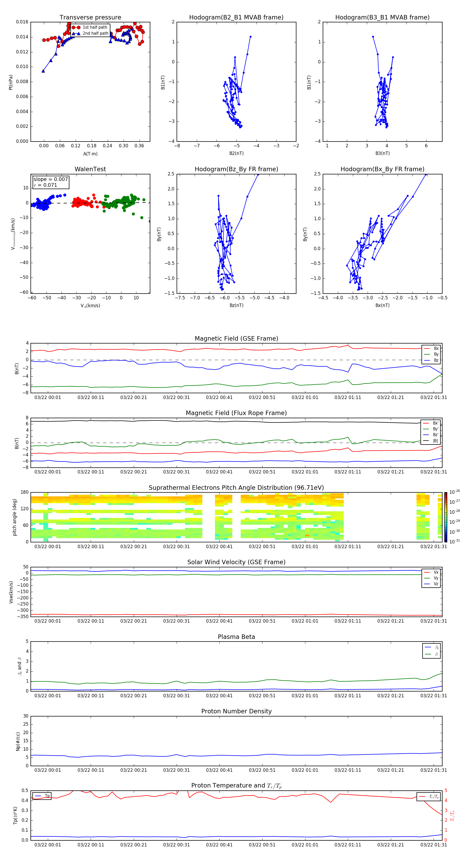Click the "Proton Number Density" title

(x=236, y=711)
